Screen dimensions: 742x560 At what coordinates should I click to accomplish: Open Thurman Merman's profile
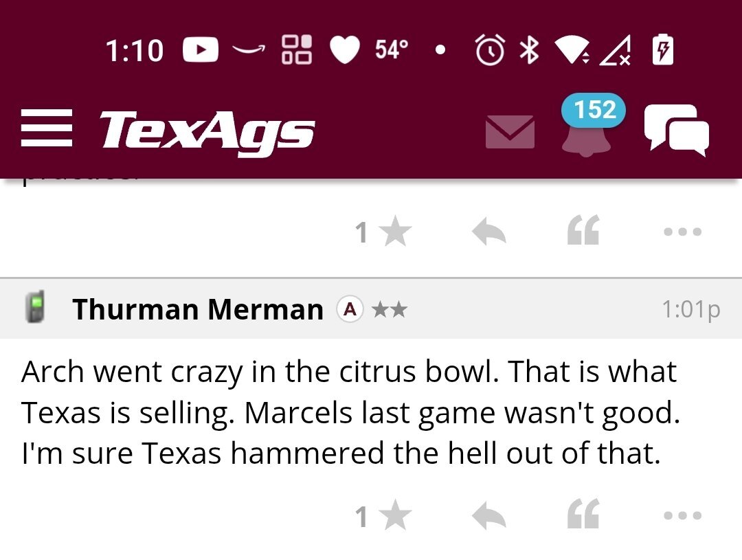(198, 309)
